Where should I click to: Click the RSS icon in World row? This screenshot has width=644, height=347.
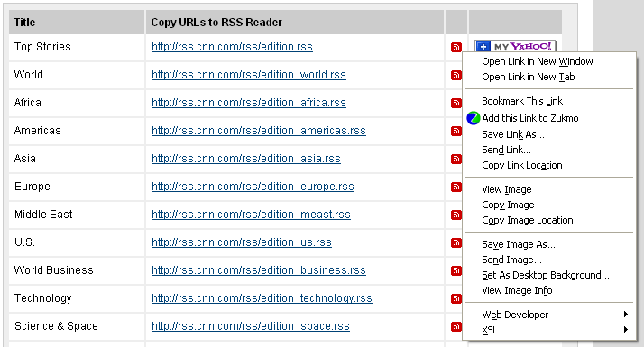455,75
